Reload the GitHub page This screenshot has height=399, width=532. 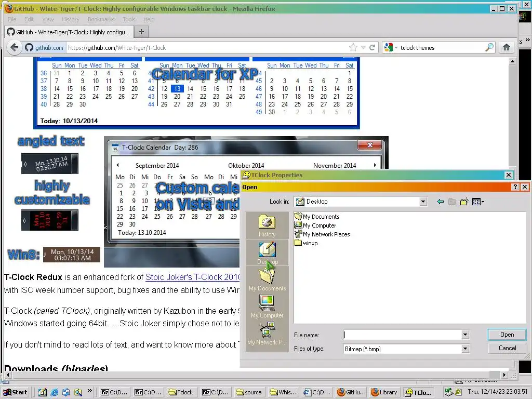[x=372, y=47]
